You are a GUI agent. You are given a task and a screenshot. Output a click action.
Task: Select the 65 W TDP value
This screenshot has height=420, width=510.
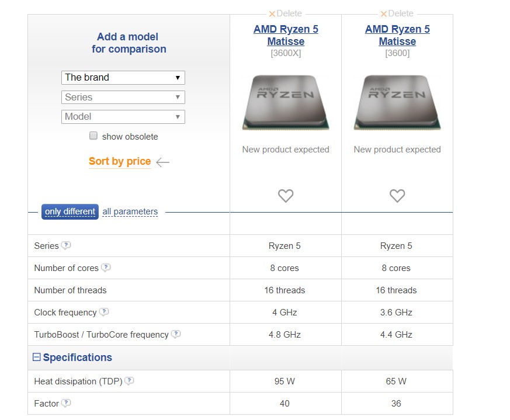[x=396, y=381]
